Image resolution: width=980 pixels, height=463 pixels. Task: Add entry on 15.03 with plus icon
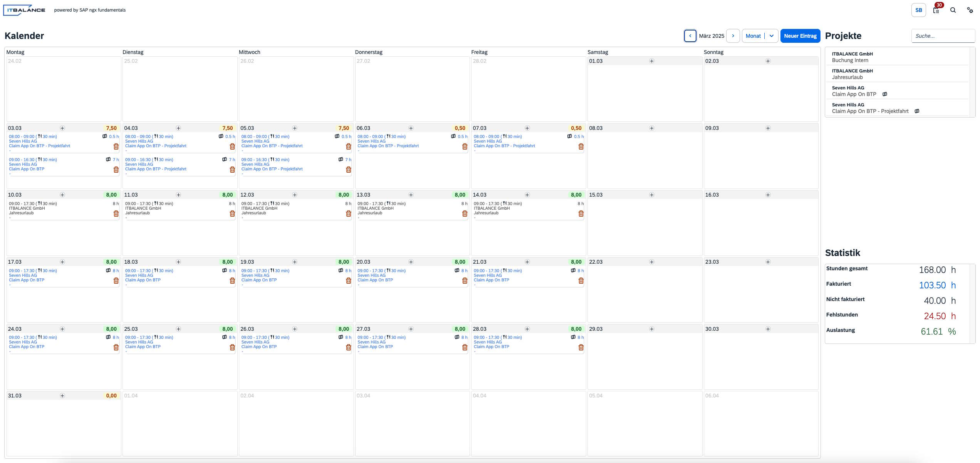(x=652, y=195)
